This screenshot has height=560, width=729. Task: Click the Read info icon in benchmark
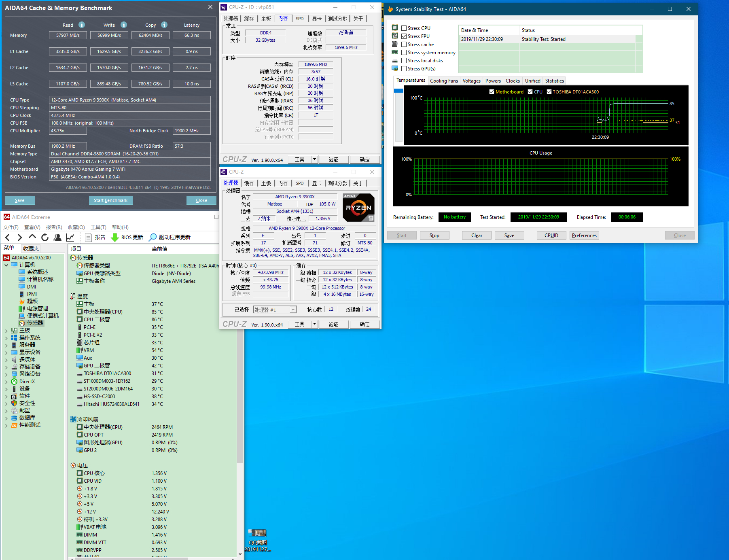pos(82,25)
